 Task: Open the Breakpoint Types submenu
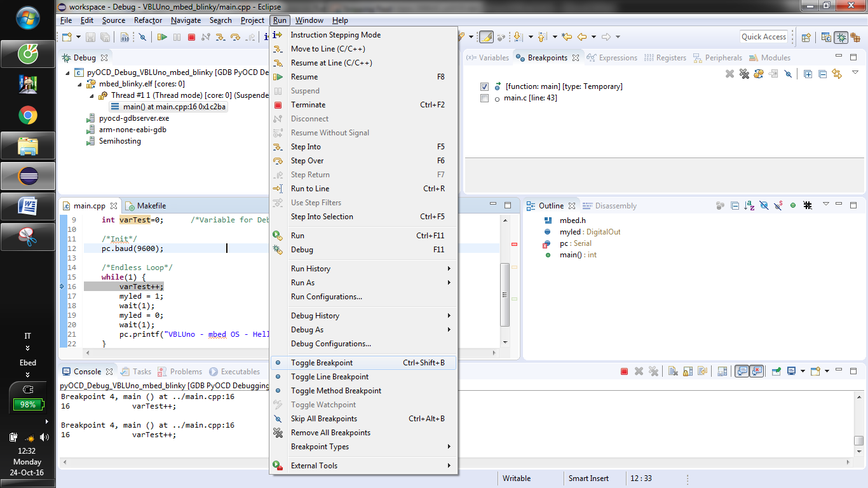[x=363, y=447]
